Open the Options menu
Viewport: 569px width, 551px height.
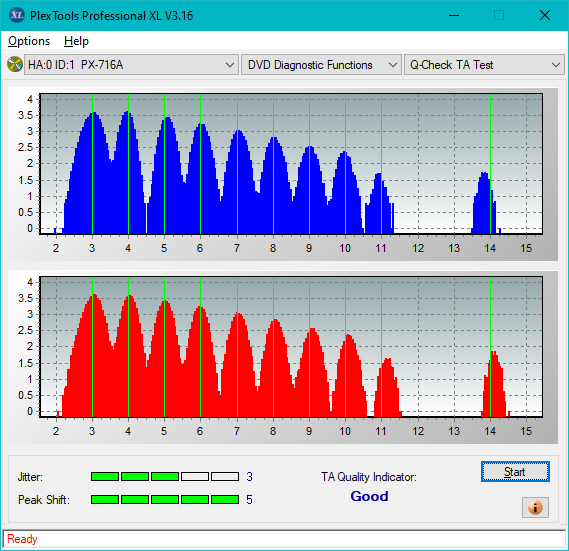point(29,41)
